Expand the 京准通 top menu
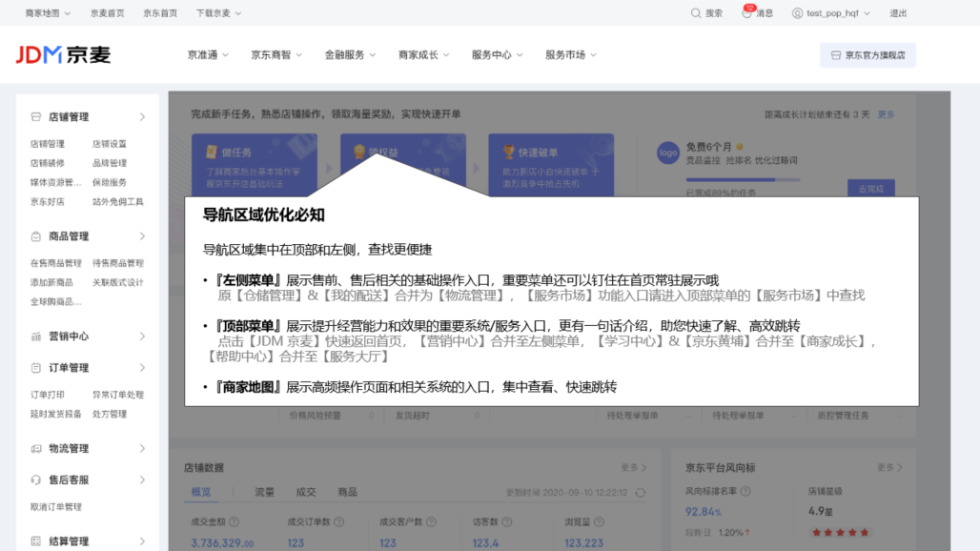980x551 pixels. point(208,55)
